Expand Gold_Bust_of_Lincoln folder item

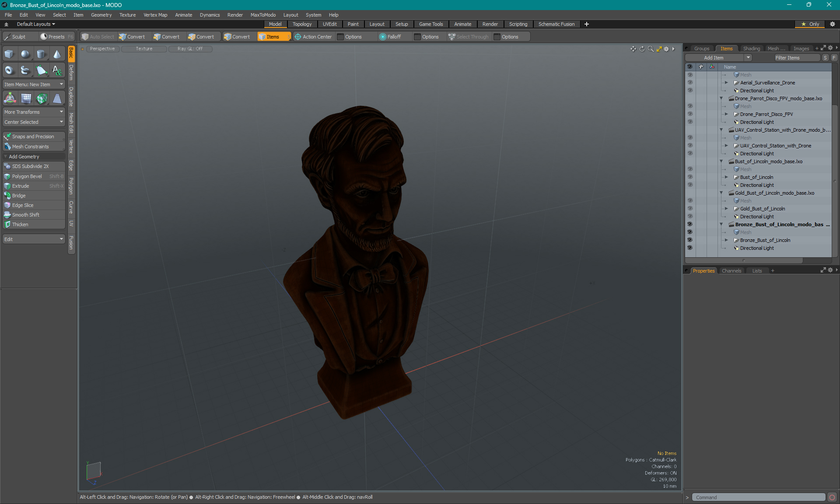pos(726,209)
